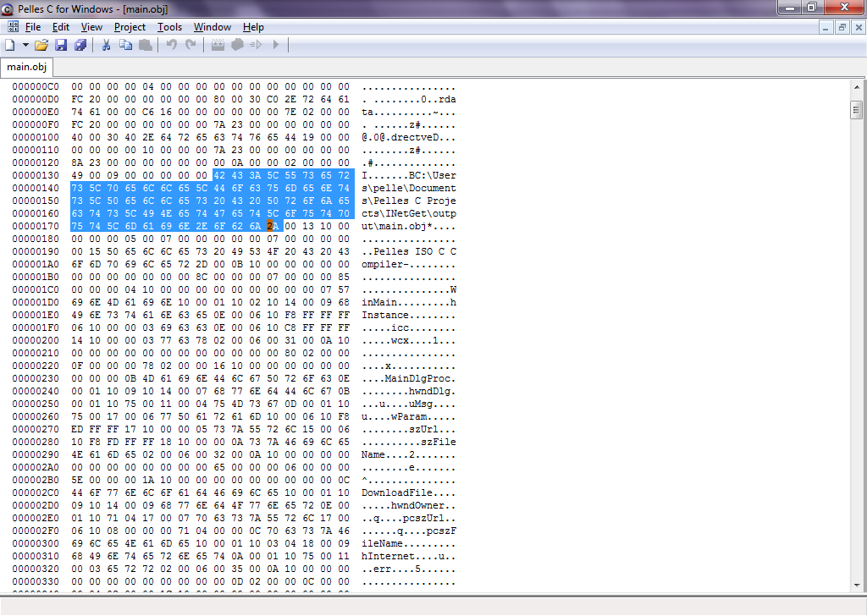Click the first byte 49 on row 00000130

(x=77, y=176)
